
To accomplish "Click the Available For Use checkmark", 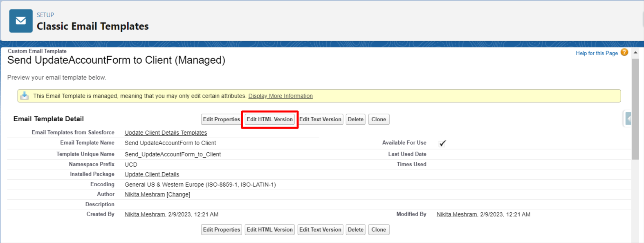I will 442,143.
